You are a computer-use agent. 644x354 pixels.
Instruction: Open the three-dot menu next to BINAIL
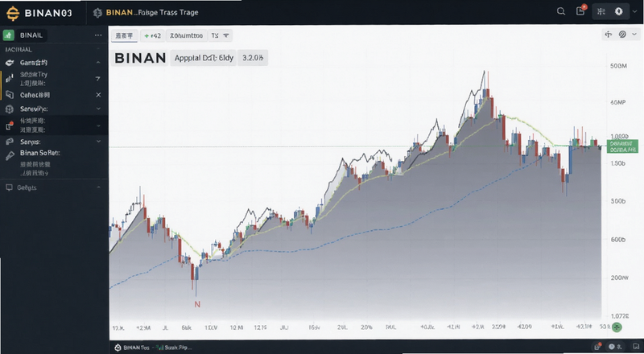pyautogui.click(x=98, y=35)
